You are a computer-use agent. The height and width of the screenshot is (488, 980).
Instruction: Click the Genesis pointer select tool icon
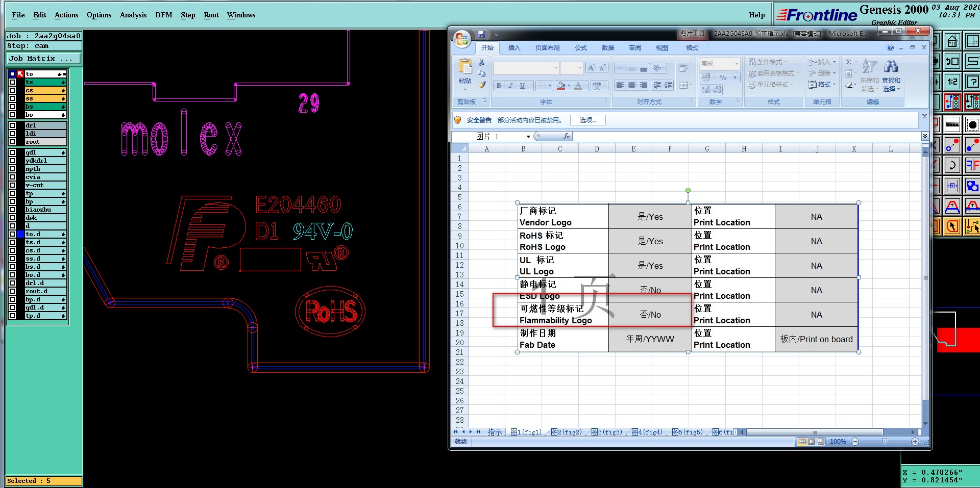pos(952,226)
